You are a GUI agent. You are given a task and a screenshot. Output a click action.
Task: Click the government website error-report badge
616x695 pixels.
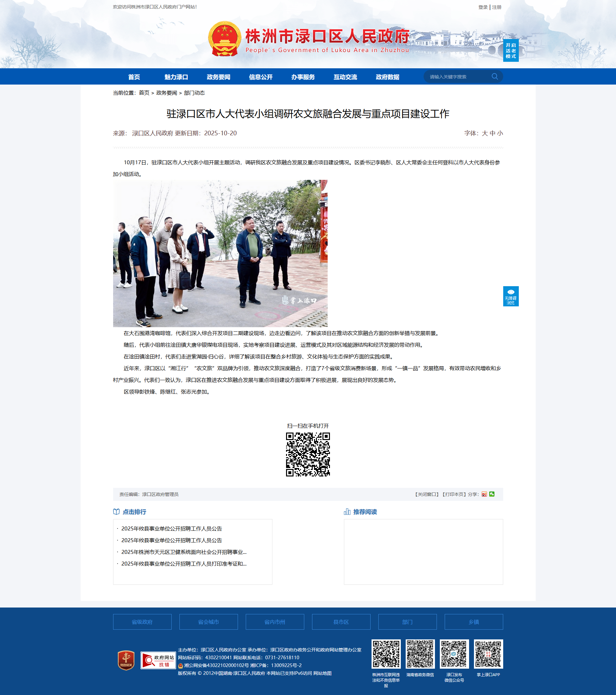pos(158,660)
